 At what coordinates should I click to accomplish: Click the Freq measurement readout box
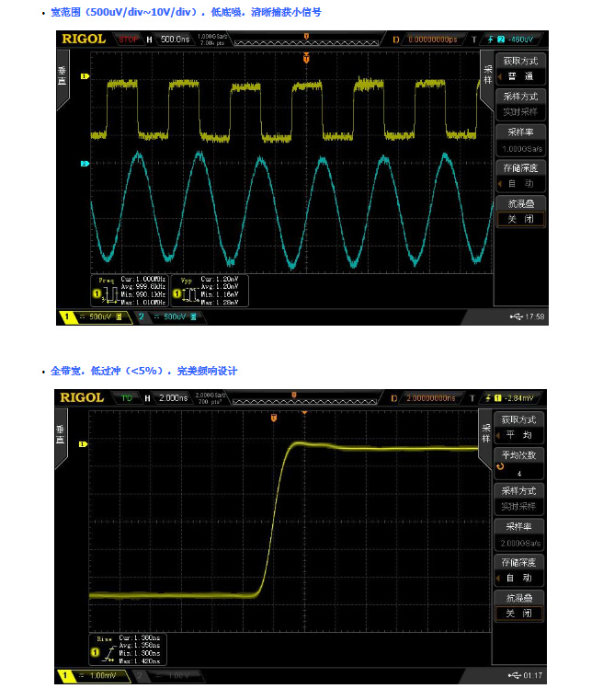pyautogui.click(x=130, y=289)
